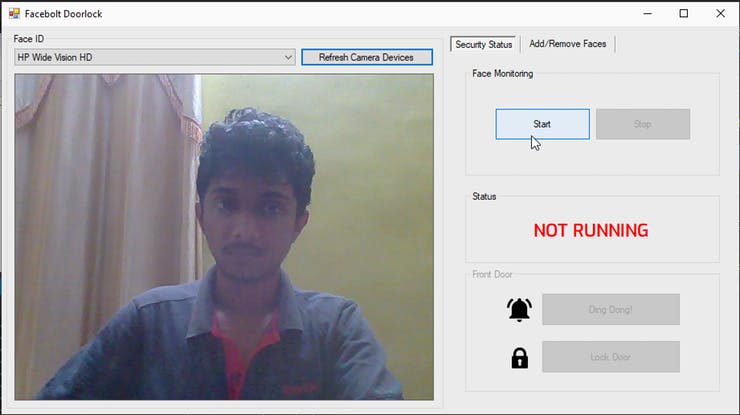The width and height of the screenshot is (740, 415).
Task: Click the Lock Door button
Action: [611, 357]
